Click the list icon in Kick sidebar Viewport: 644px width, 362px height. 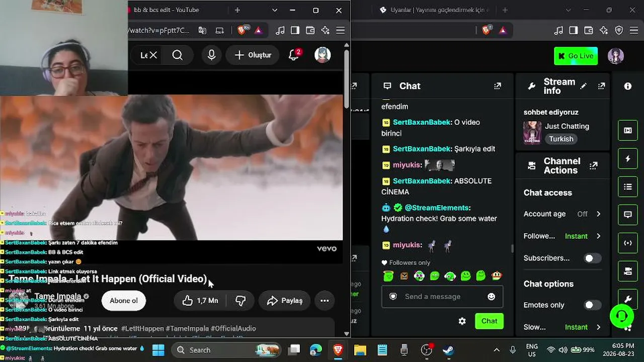click(628, 187)
